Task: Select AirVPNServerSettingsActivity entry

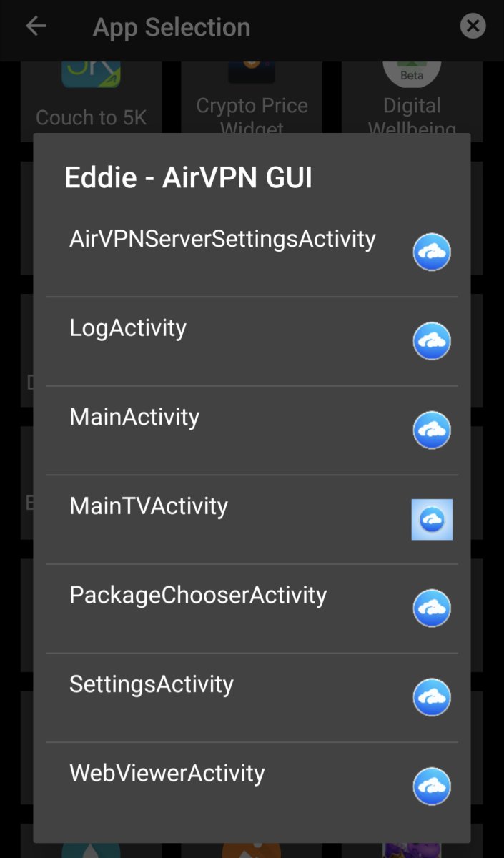Action: [222, 239]
